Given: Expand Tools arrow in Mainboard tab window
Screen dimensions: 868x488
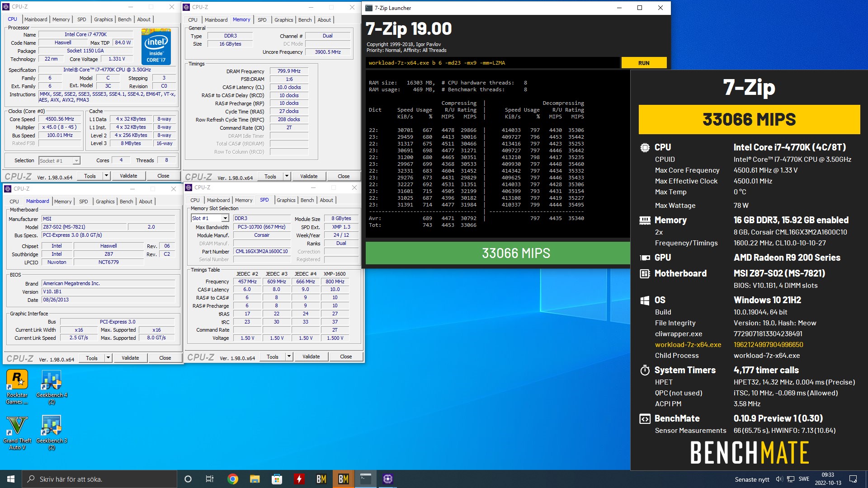Looking at the screenshot, I should point(108,358).
